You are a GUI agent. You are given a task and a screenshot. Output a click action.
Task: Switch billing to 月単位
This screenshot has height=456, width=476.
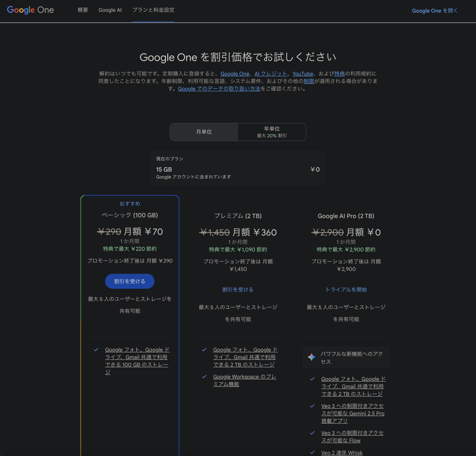[204, 132]
